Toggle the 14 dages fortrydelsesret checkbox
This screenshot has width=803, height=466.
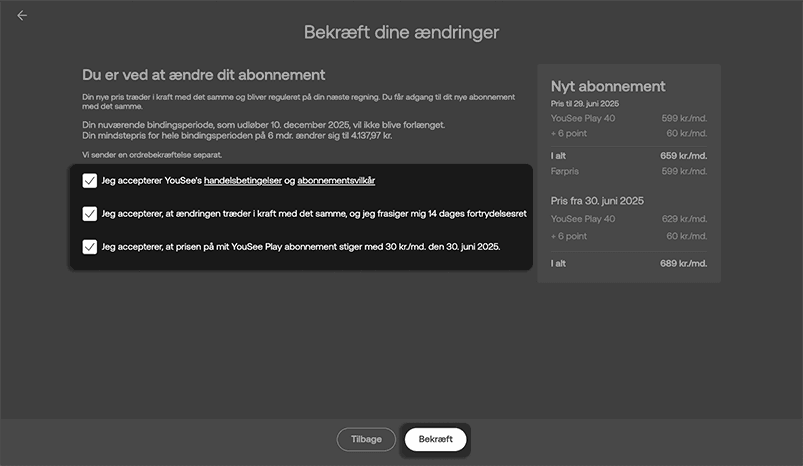pos(90,214)
